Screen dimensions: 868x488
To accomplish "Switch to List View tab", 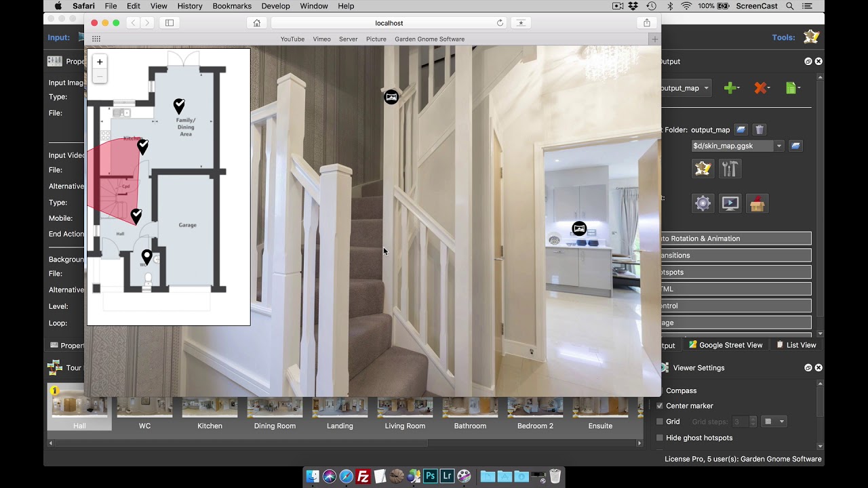I will point(796,345).
